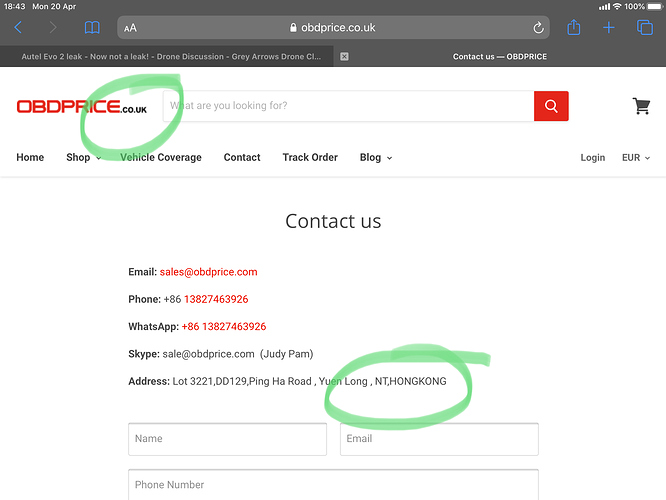Click the Login link

[x=593, y=158]
